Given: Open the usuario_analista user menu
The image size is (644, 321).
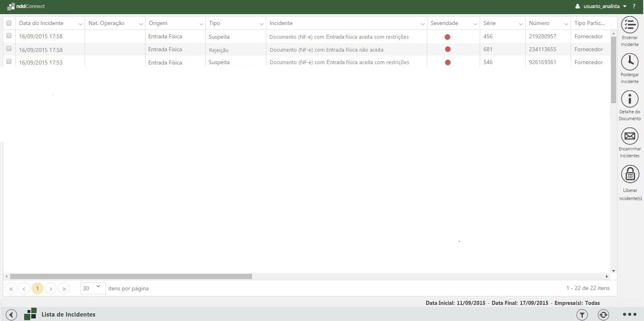Looking at the screenshot, I should click(601, 6).
